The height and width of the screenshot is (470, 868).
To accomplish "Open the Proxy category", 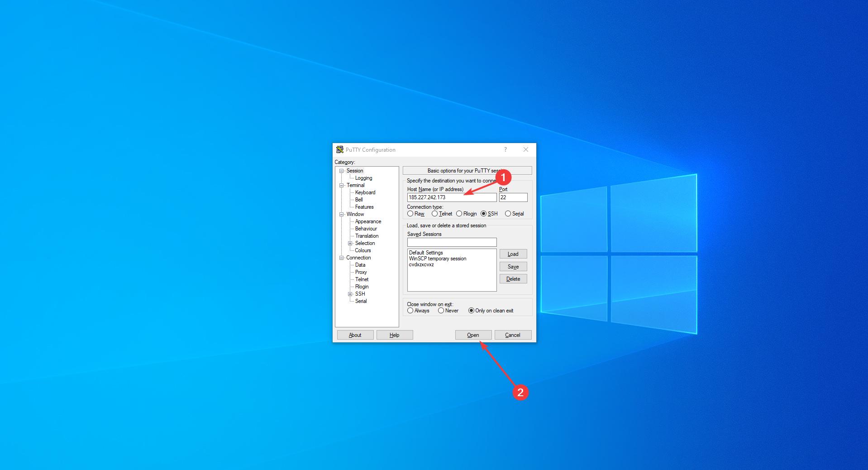I will pos(361,272).
